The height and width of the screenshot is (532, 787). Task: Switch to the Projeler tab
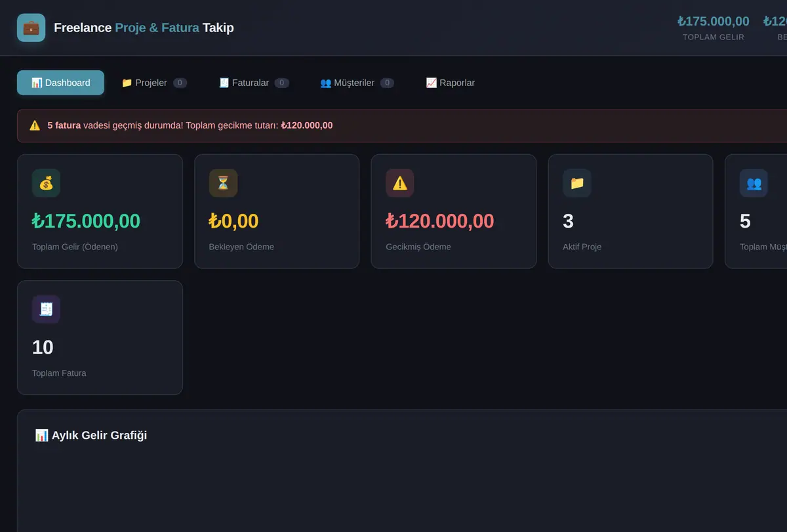[154, 83]
